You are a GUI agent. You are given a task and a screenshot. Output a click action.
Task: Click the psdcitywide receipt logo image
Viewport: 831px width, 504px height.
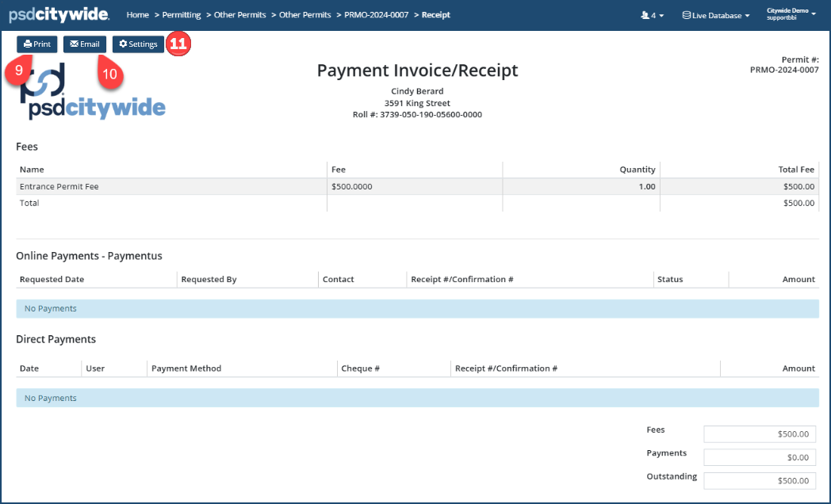coord(91,94)
